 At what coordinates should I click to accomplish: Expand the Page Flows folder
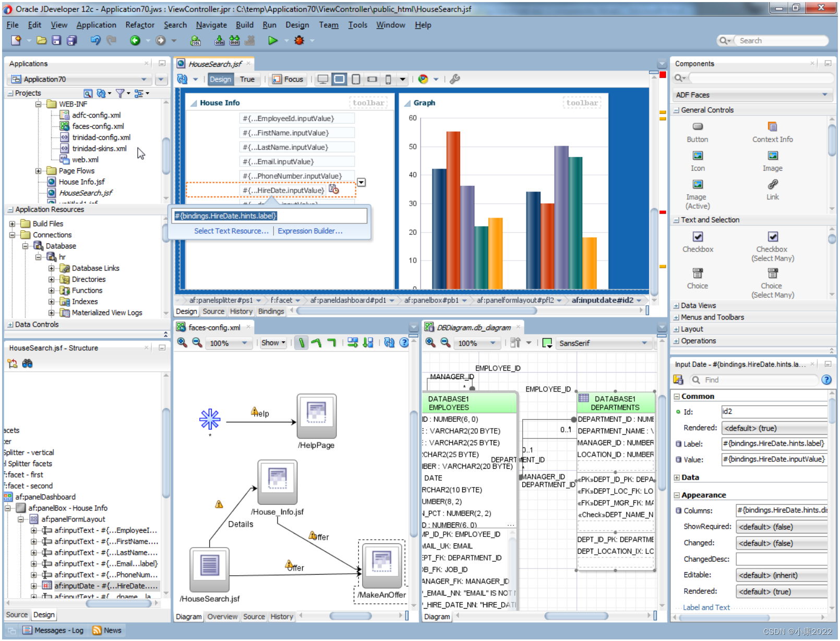point(38,171)
